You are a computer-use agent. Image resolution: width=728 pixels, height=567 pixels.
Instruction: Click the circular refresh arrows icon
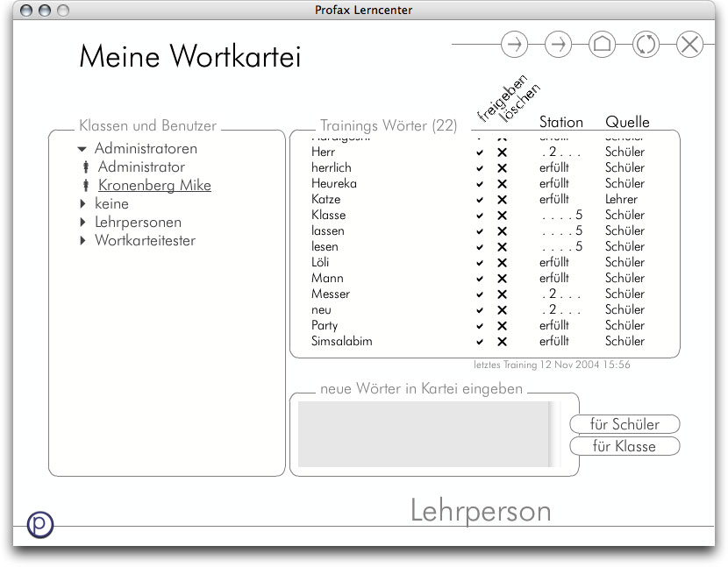(646, 45)
